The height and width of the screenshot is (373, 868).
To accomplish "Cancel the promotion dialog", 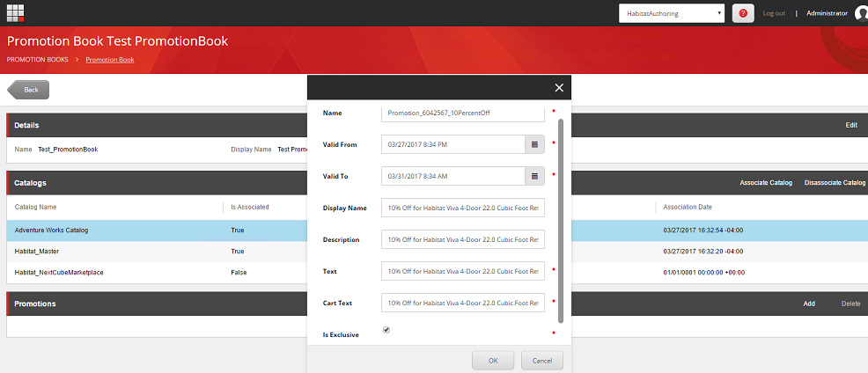I will point(541,361).
